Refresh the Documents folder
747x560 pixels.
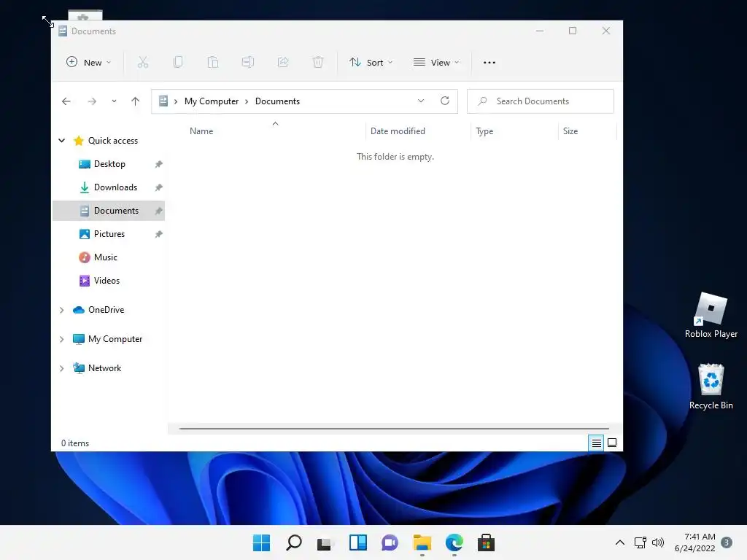pyautogui.click(x=445, y=101)
